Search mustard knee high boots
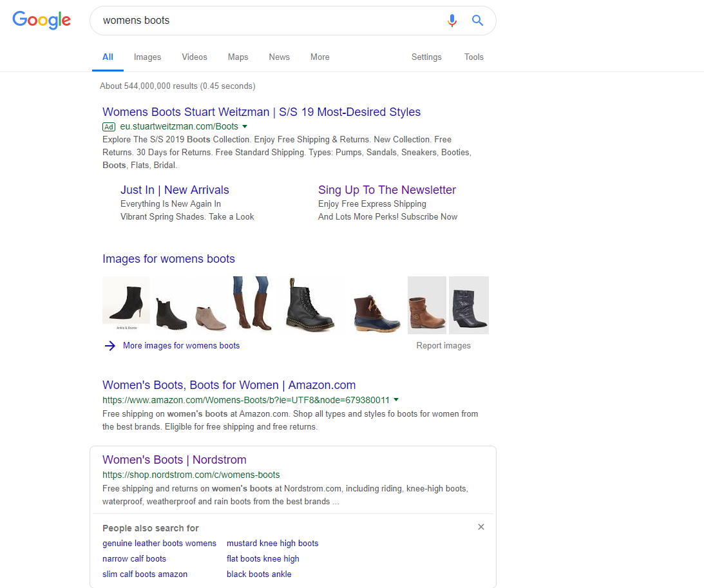Screen dimensions: 704x588 click(x=272, y=543)
